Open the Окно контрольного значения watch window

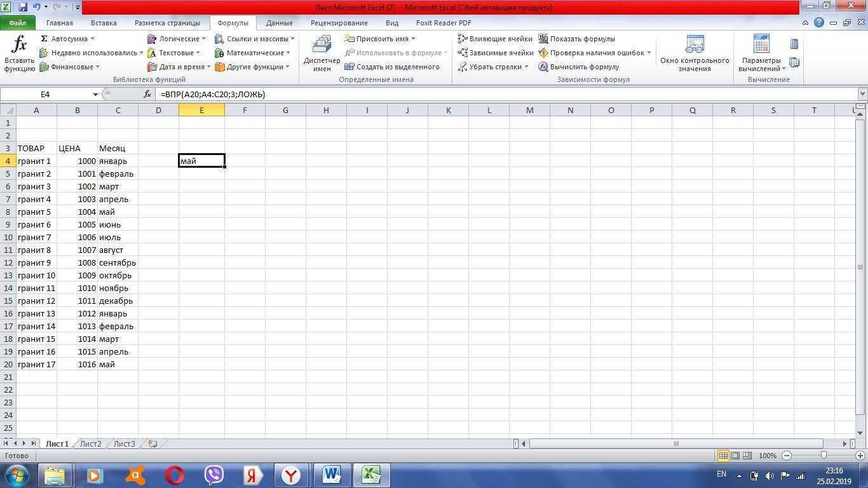(x=695, y=54)
